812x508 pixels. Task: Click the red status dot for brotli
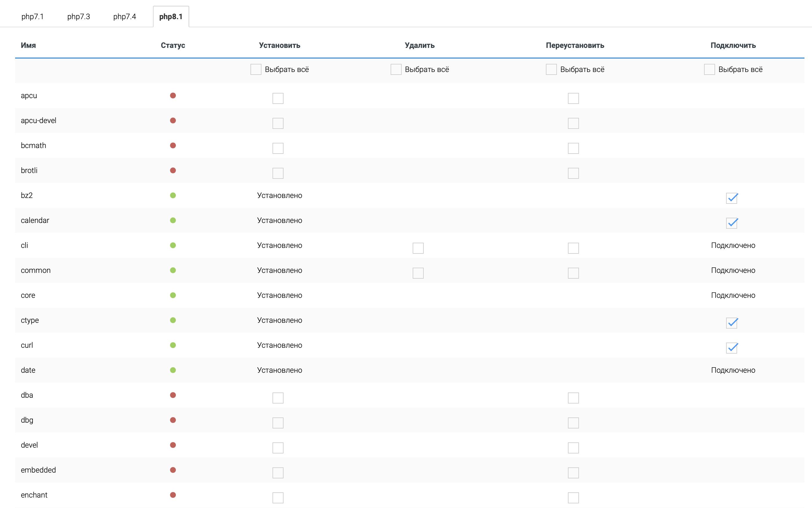[x=173, y=170]
